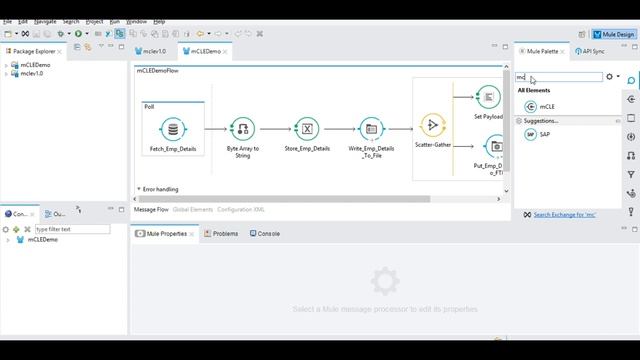Click the delete connection X icon
Image resolution: width=640 pixels, height=360 pixels.
click(27, 229)
